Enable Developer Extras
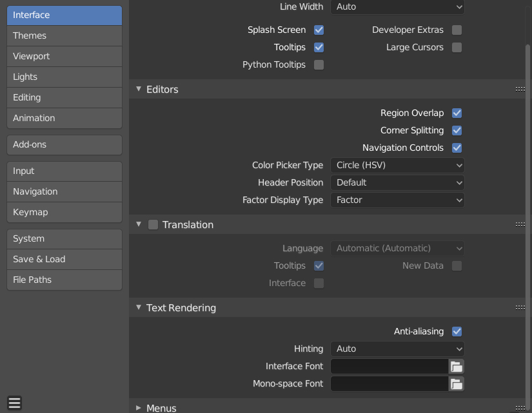 pyautogui.click(x=457, y=30)
